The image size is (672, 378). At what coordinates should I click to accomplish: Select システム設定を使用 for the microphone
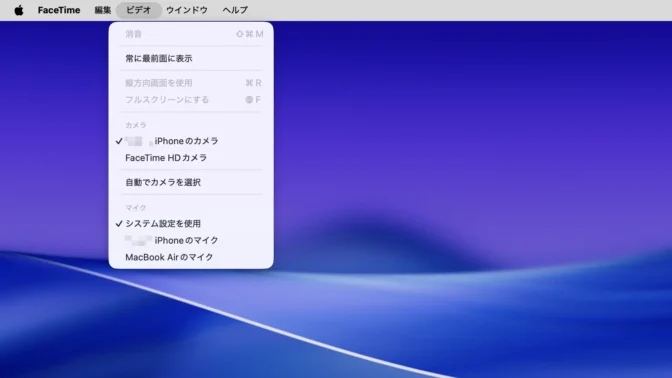pos(191,224)
